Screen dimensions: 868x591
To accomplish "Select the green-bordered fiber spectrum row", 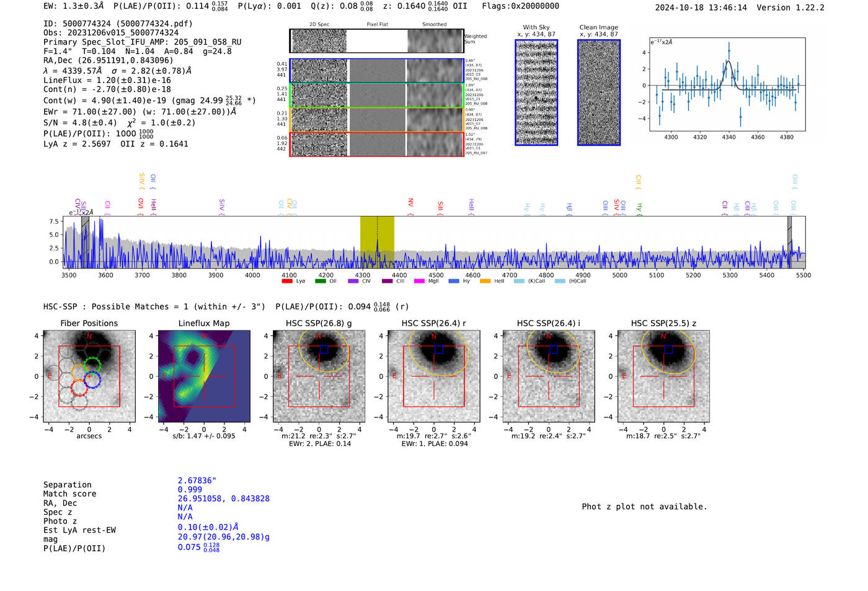I will [x=376, y=95].
